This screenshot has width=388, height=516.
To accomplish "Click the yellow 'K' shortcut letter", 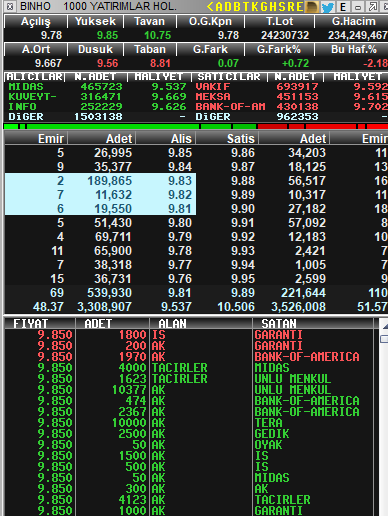I will pyautogui.click(x=254, y=6).
